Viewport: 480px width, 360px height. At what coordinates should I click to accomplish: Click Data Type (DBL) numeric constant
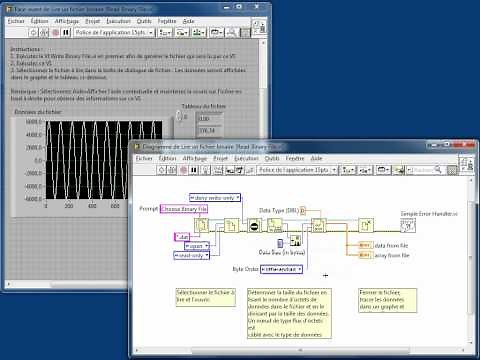coord(303,211)
